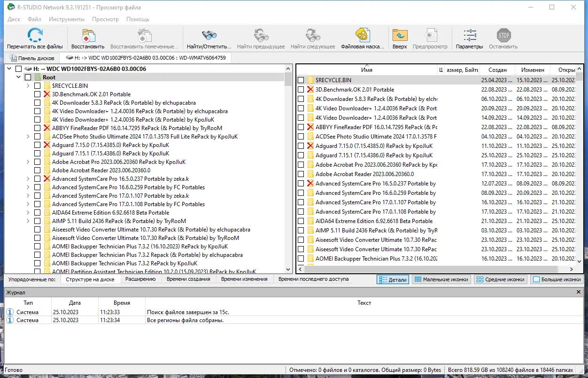The height and width of the screenshot is (378, 588).
Task: Close the Журнал log panel
Action: [x=579, y=292]
